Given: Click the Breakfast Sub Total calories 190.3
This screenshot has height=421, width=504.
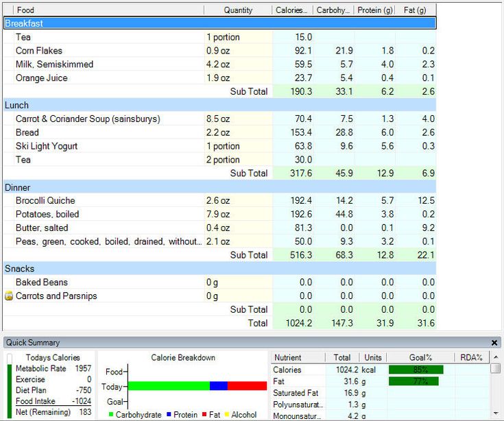Looking at the screenshot, I should (301, 91).
